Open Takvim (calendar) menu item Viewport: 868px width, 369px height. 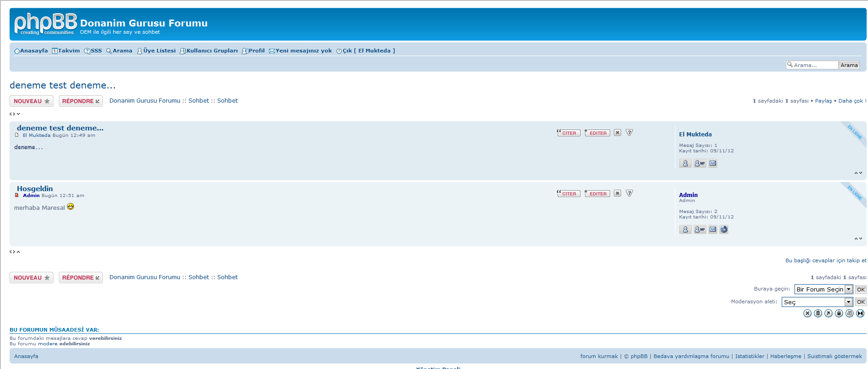pyautogui.click(x=66, y=51)
